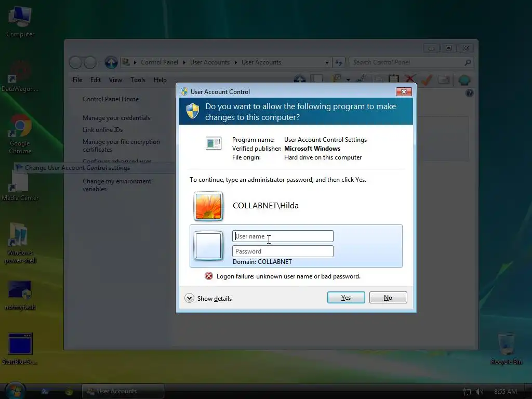Click the User name field

click(283, 236)
